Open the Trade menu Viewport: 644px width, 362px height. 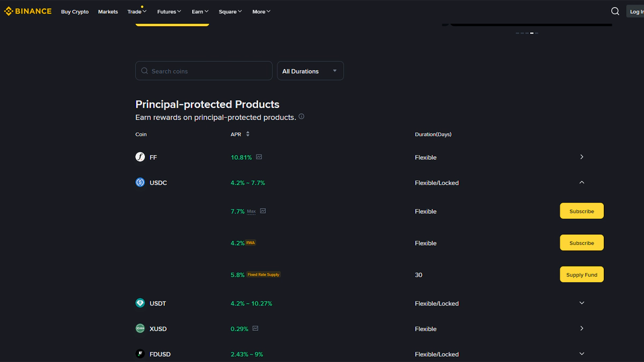[x=137, y=12]
